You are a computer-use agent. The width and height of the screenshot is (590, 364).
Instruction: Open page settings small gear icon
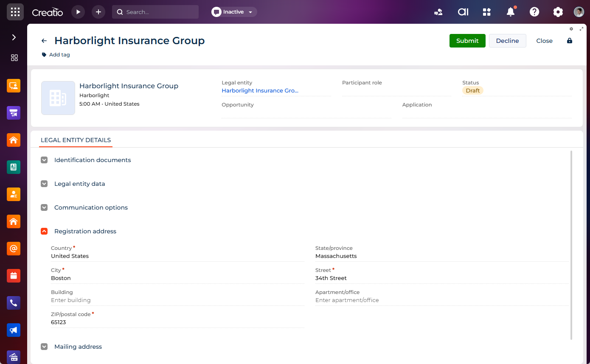pos(571,29)
